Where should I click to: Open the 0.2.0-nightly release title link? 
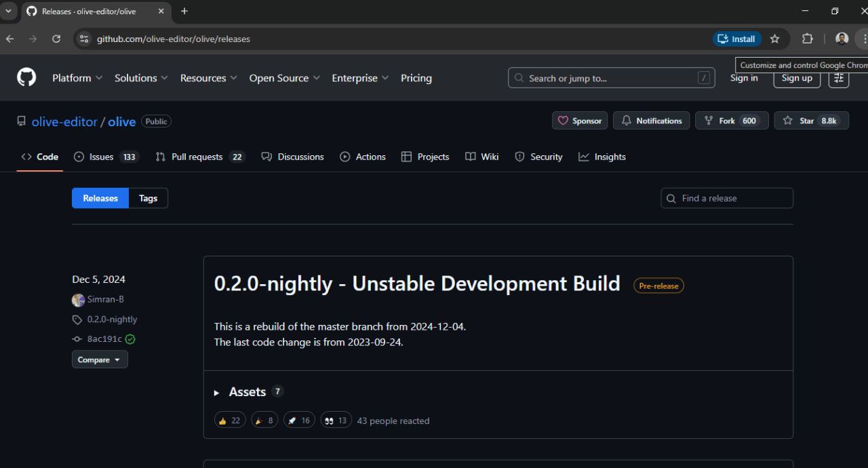tap(416, 284)
